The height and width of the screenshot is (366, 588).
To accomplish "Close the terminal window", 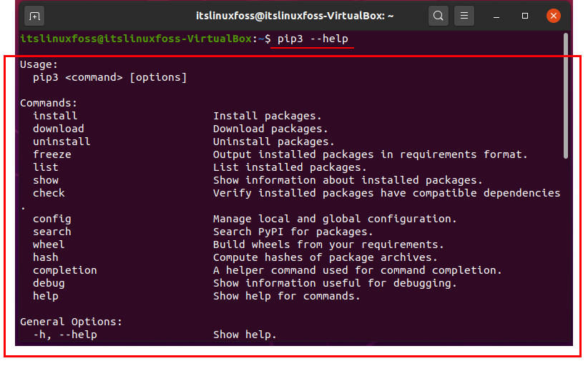I will [x=553, y=16].
